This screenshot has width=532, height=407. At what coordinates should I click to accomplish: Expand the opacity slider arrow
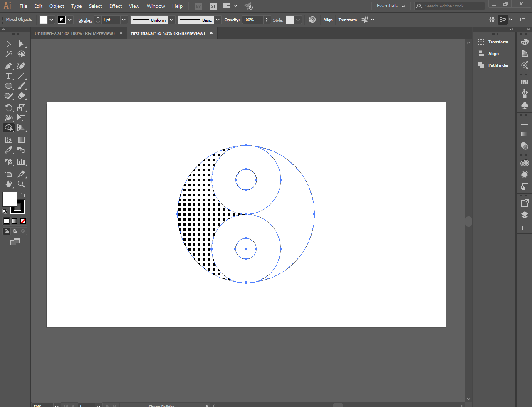[x=267, y=20]
